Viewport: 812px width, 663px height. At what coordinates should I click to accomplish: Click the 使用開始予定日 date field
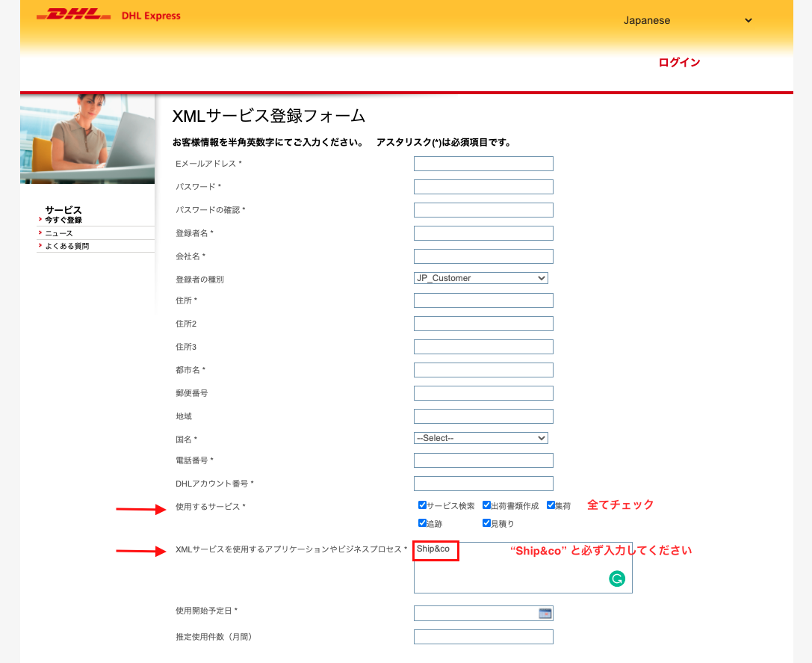click(x=483, y=614)
